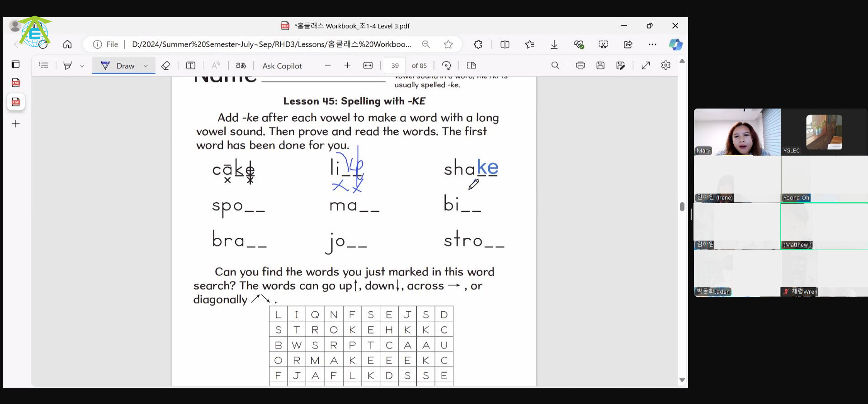Image resolution: width=868 pixels, height=404 pixels.
Task: Click the page number field showing 39
Action: pos(395,66)
